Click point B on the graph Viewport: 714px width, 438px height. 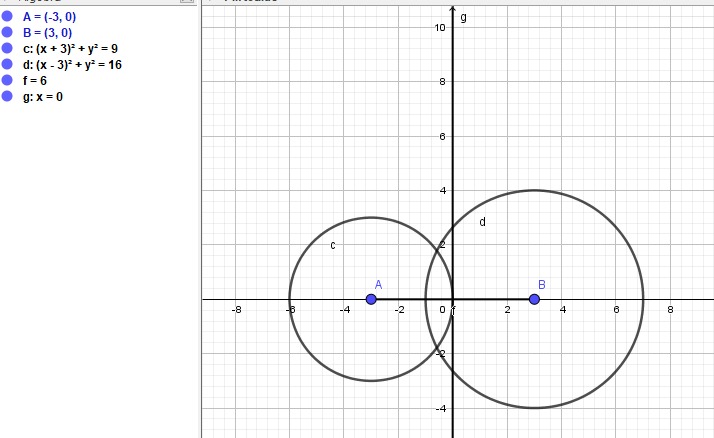[x=534, y=299]
